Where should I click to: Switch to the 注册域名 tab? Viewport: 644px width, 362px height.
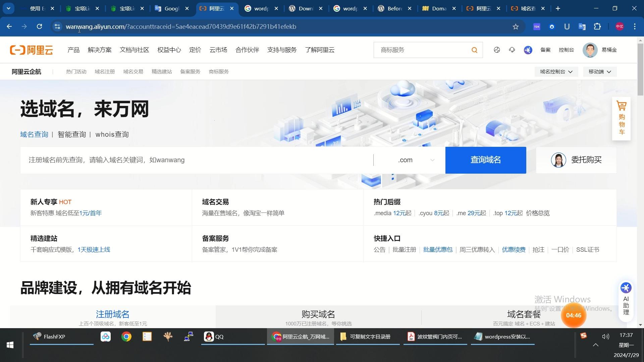pos(113,317)
